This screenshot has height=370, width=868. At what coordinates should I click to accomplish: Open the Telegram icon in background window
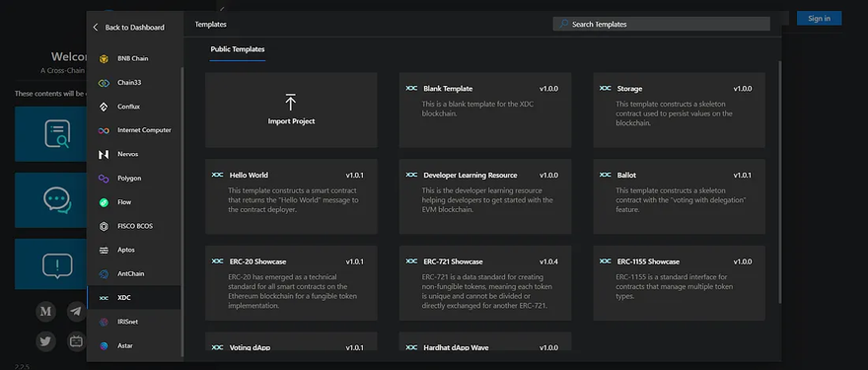pyautogui.click(x=76, y=312)
